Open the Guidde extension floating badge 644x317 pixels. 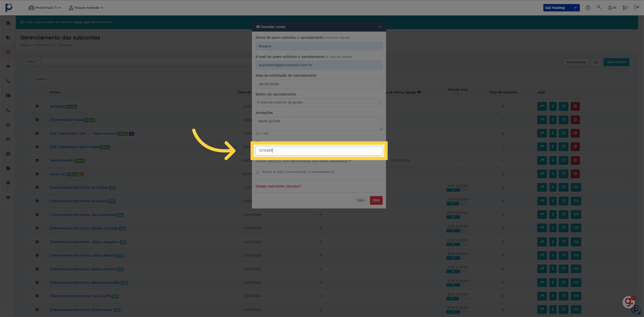pyautogui.click(x=629, y=302)
